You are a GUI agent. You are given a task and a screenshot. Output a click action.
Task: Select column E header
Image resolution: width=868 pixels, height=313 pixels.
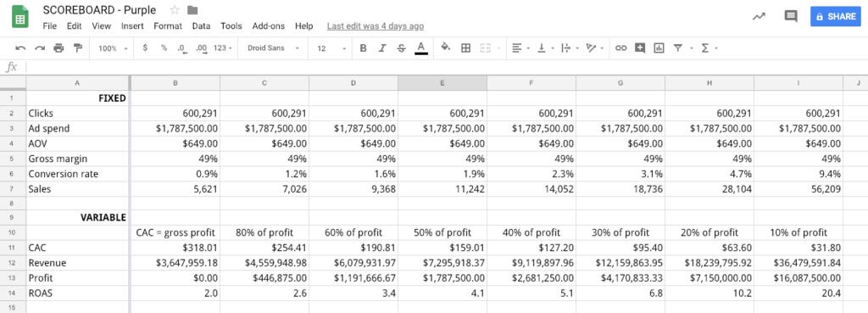point(442,83)
